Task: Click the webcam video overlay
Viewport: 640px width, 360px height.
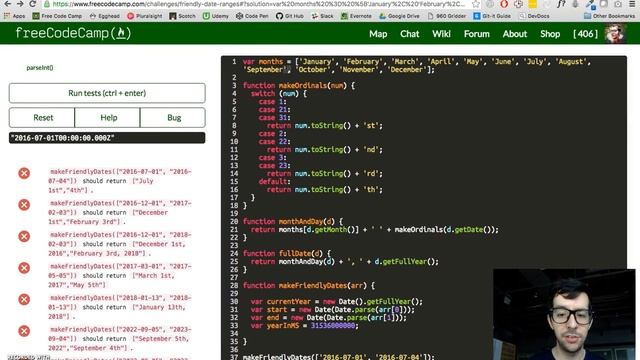Action: (x=564, y=314)
